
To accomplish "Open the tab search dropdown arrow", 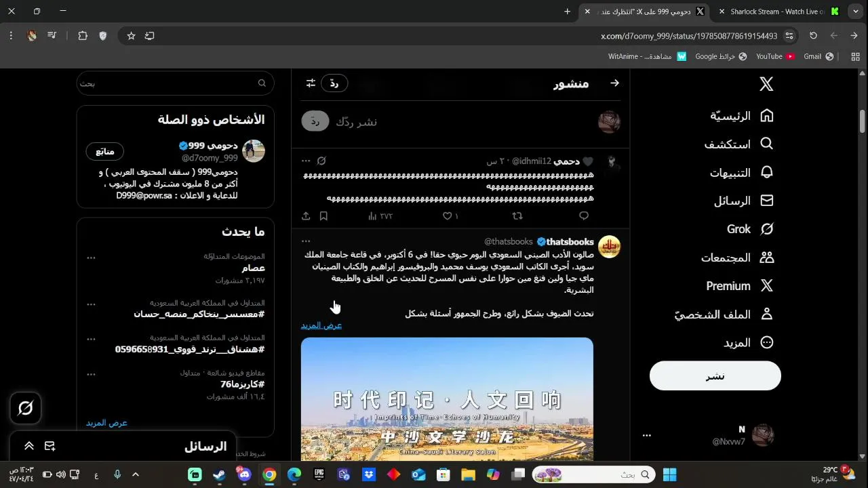I will pos(855,12).
